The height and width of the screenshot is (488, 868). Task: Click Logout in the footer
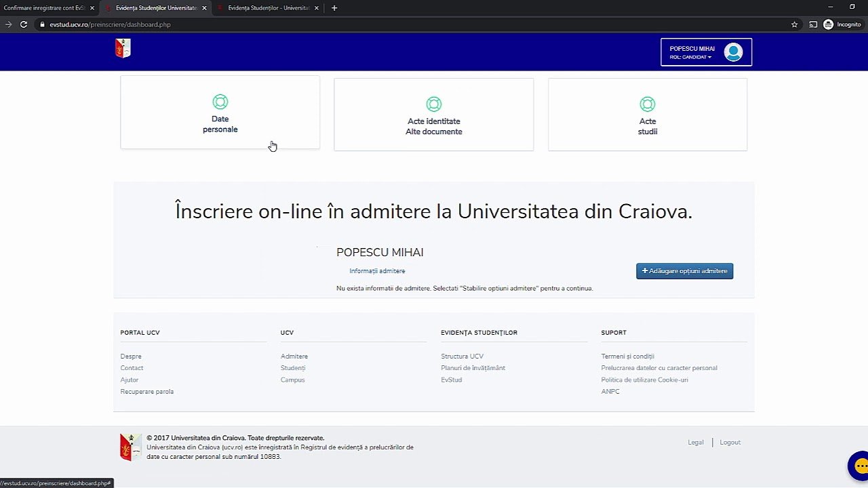tap(730, 443)
